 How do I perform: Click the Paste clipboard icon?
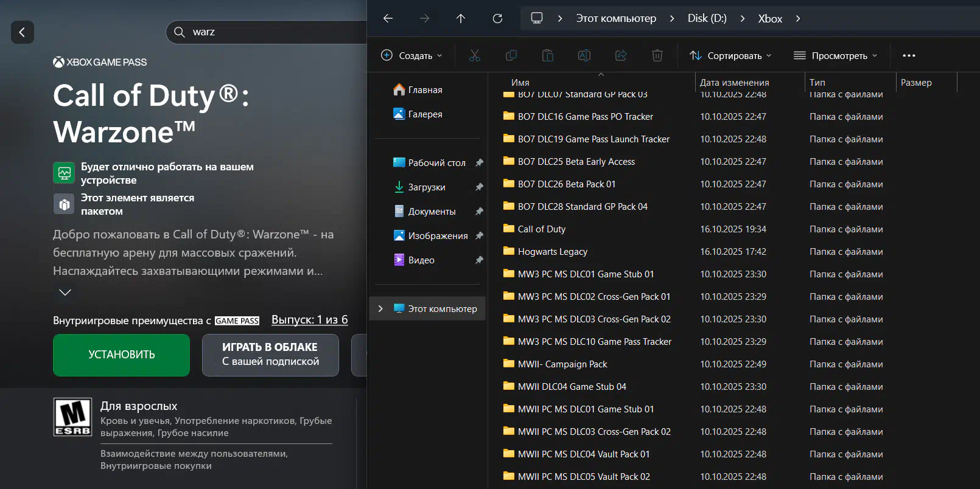548,55
